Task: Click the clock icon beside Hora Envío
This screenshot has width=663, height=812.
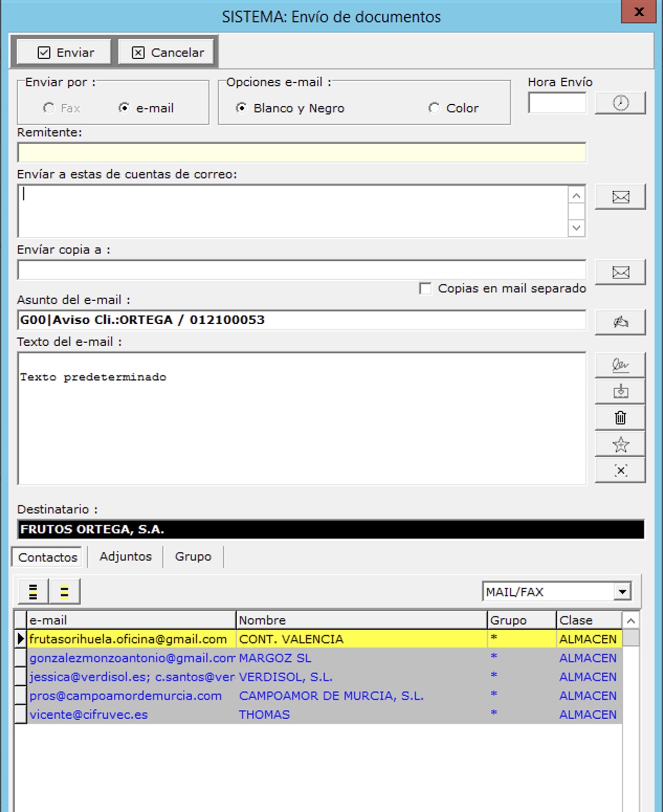Action: [x=620, y=103]
